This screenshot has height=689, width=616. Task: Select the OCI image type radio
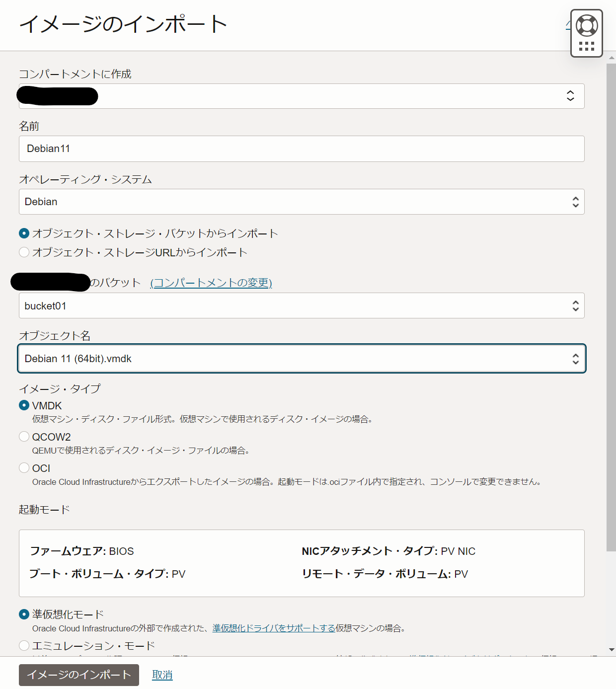[24, 468]
